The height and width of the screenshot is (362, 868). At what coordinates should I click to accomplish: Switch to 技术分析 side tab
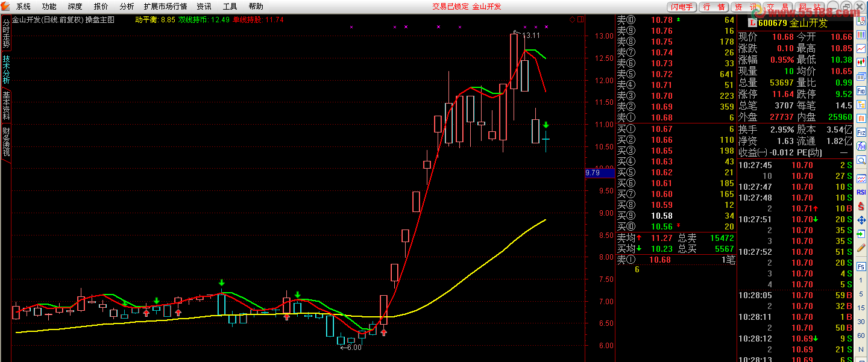(6, 70)
